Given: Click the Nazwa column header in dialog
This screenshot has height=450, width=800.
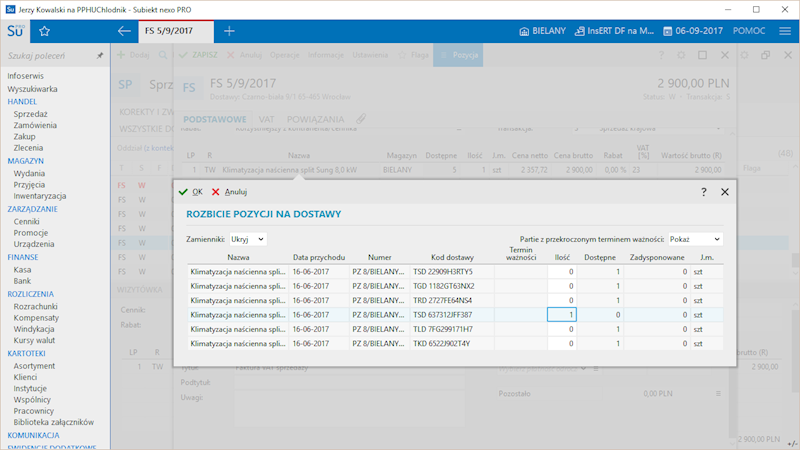Looking at the screenshot, I should tap(238, 258).
